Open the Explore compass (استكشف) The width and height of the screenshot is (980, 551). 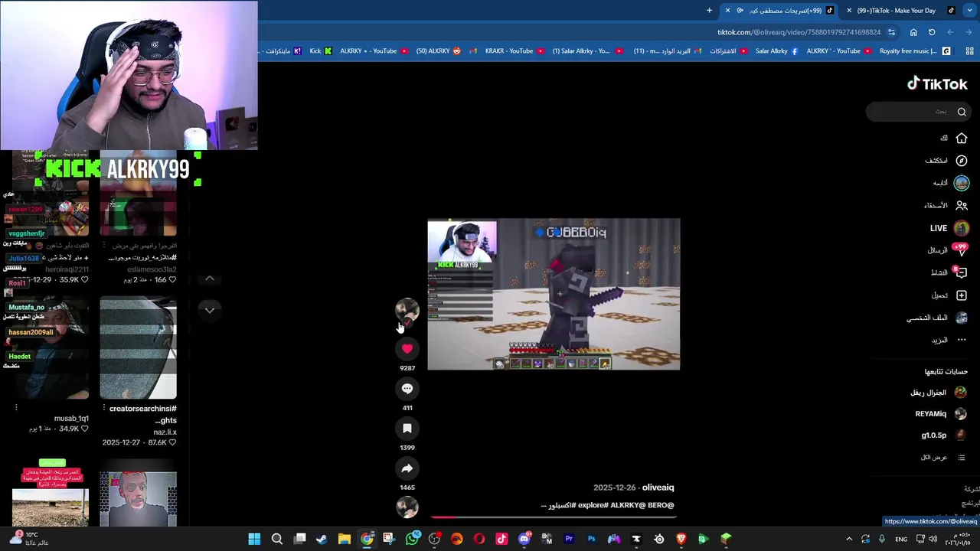(962, 161)
